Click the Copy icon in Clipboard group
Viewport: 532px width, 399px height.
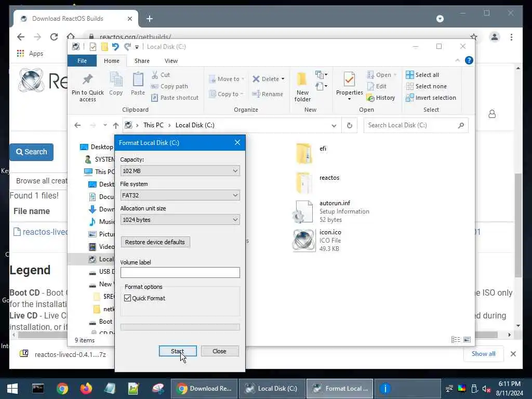(116, 84)
